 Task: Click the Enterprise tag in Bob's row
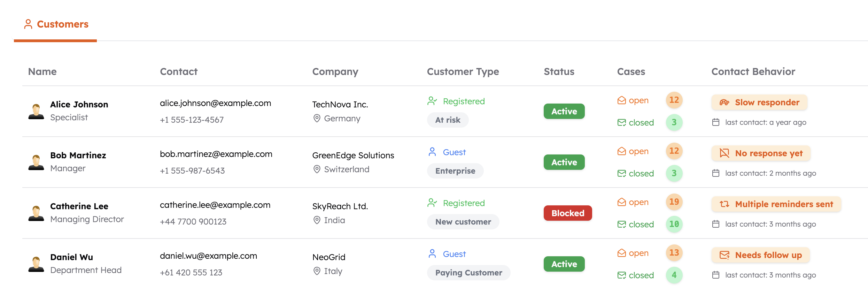455,171
